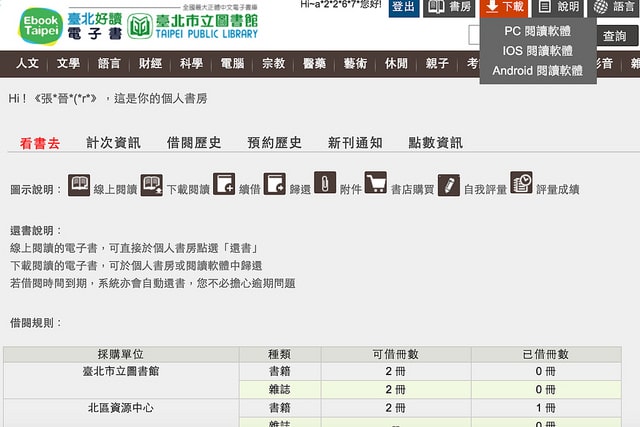Go to the 計次資訊 tab
The height and width of the screenshot is (427, 640).
click(113, 143)
